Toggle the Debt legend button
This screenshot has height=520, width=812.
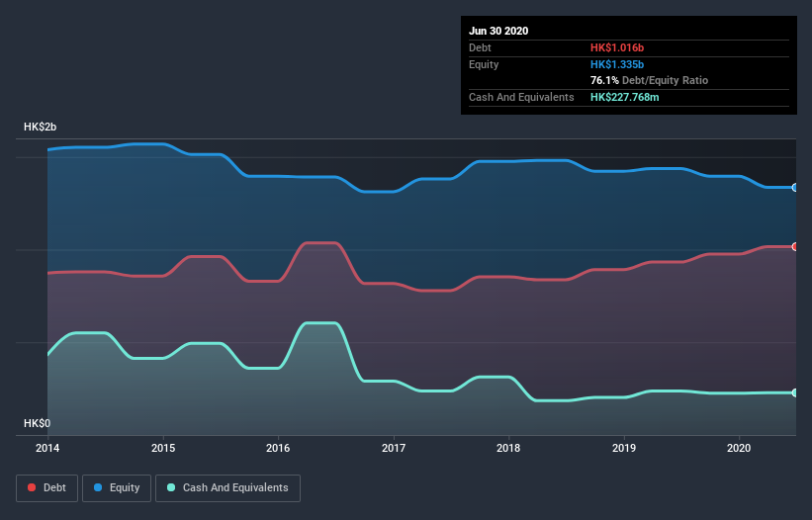47,488
